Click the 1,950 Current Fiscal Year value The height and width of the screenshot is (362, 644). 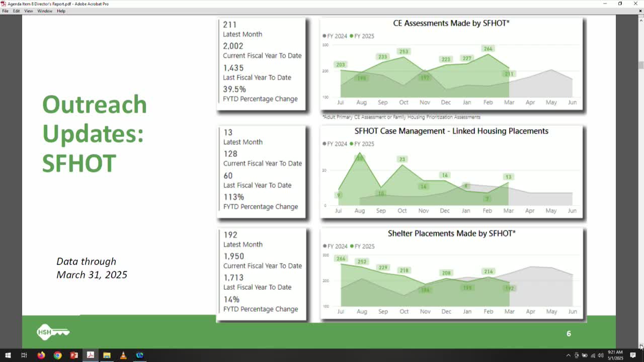(x=233, y=256)
